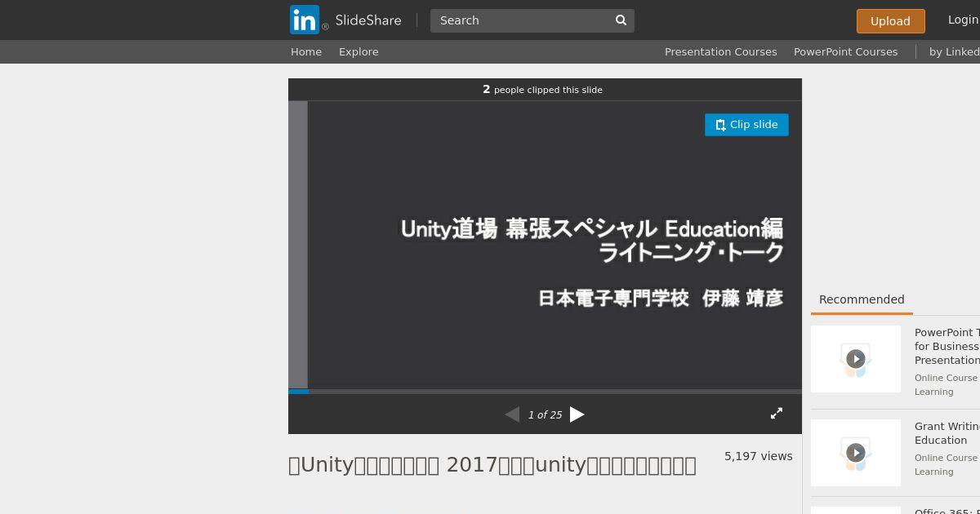Click the Unity presentation title heading
Viewport: 980px width, 514px height.
coord(492,465)
